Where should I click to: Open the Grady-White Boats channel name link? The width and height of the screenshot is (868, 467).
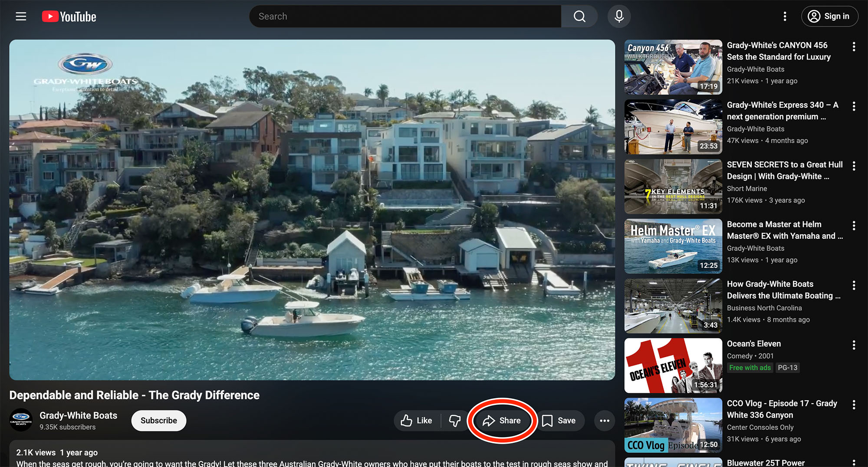(x=79, y=415)
